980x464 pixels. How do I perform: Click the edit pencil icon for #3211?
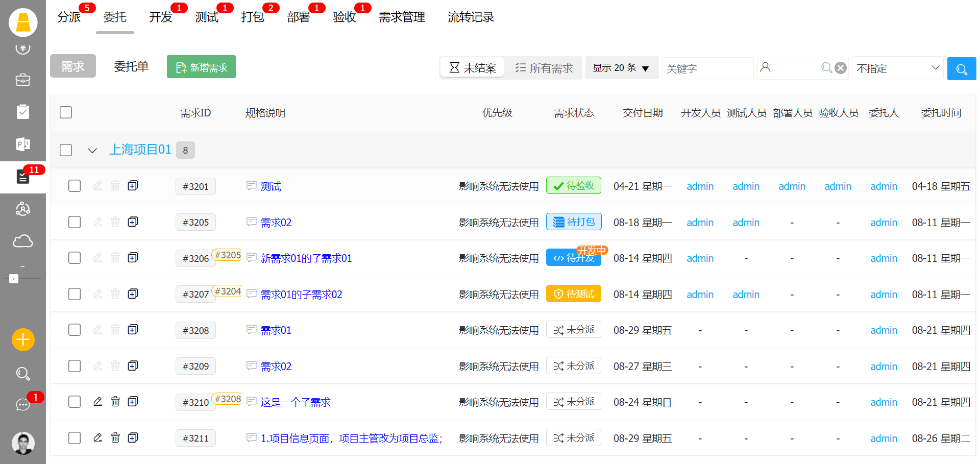coord(97,437)
